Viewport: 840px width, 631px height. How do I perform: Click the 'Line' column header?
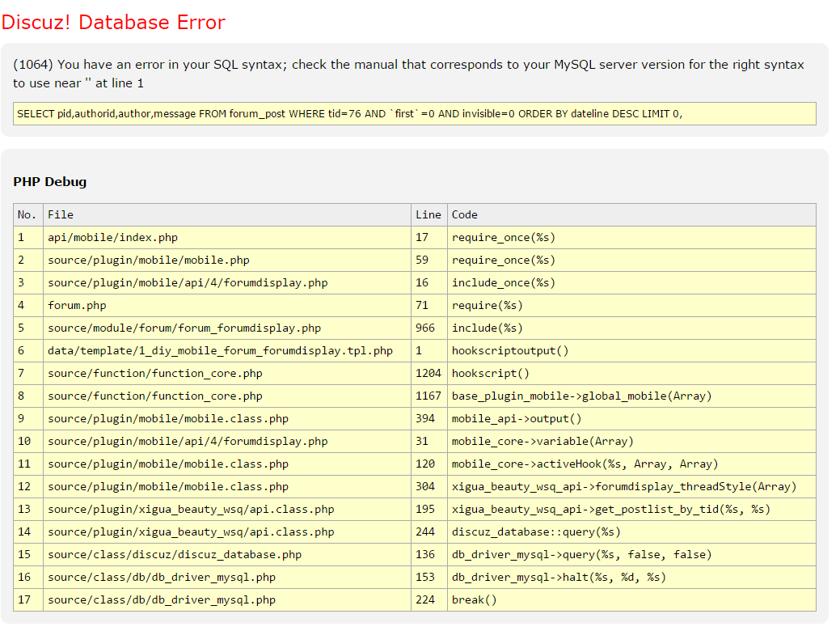coord(429,214)
